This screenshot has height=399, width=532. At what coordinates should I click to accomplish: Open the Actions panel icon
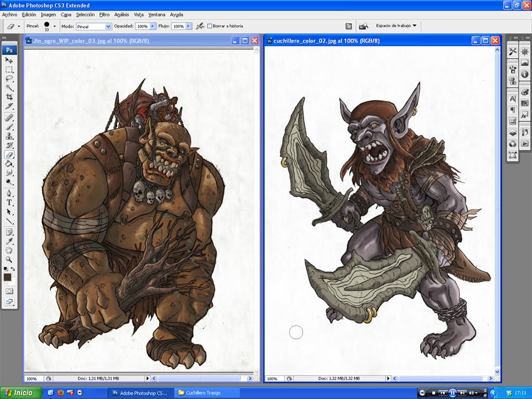point(525,144)
